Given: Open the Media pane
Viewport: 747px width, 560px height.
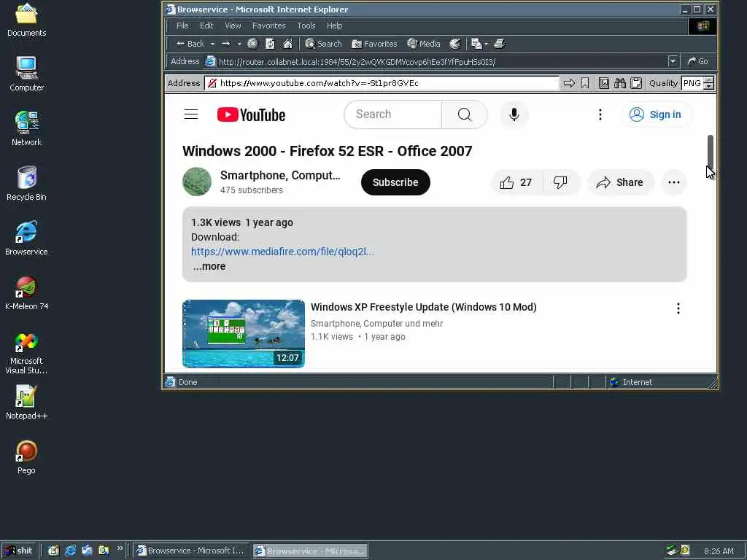Looking at the screenshot, I should 424,44.
